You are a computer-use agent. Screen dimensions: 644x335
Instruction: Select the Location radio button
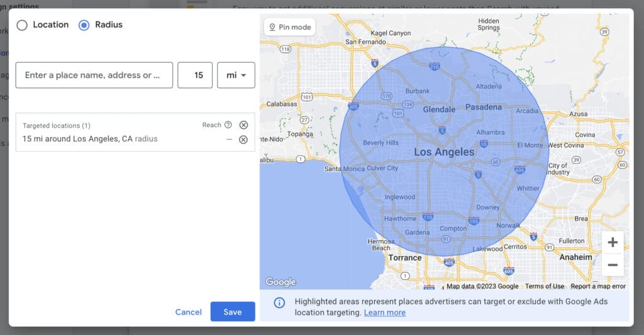tap(22, 25)
